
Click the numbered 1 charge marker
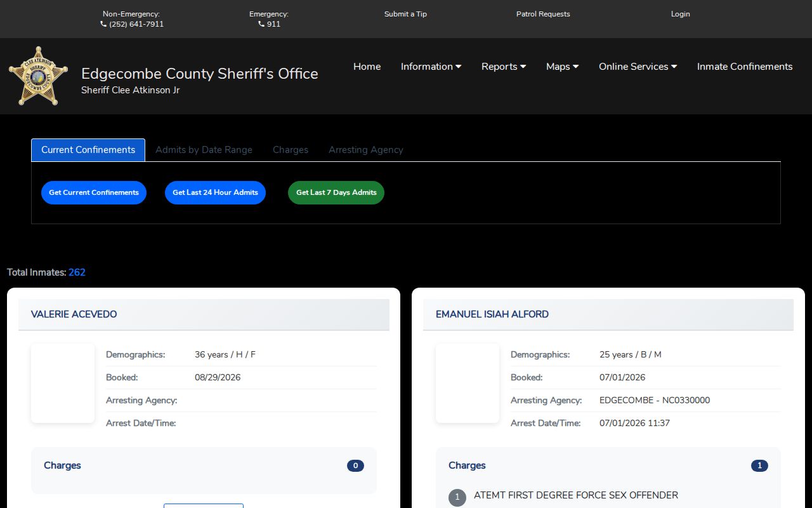tap(457, 497)
